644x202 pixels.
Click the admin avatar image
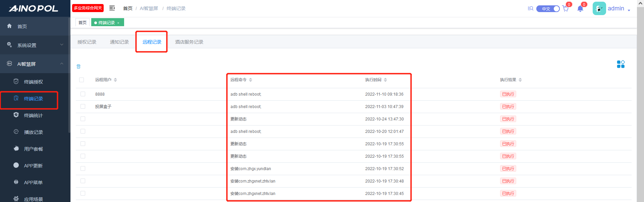(x=599, y=8)
